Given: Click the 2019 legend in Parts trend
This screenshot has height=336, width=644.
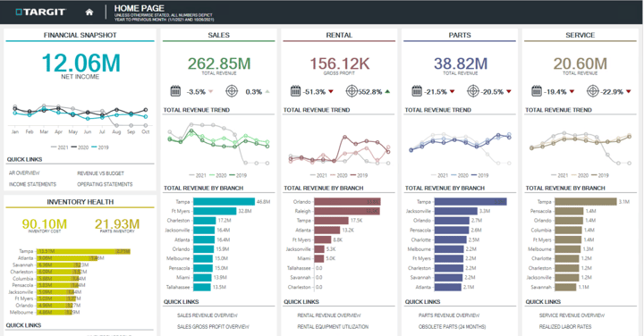Looking at the screenshot, I should (480, 175).
